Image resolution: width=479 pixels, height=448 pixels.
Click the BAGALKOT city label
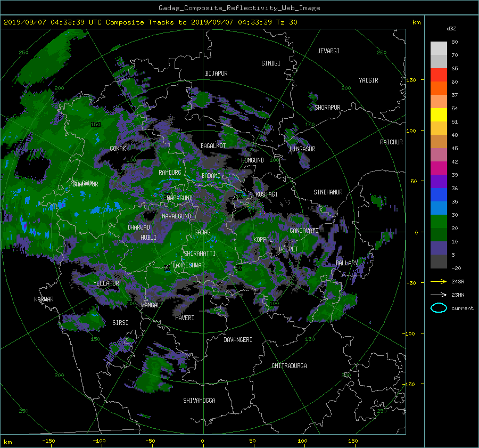pos(213,146)
